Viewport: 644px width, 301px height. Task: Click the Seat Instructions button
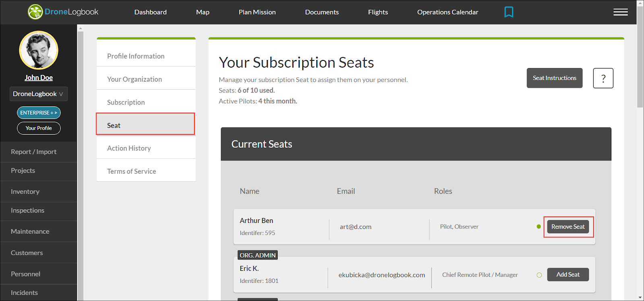tap(555, 78)
